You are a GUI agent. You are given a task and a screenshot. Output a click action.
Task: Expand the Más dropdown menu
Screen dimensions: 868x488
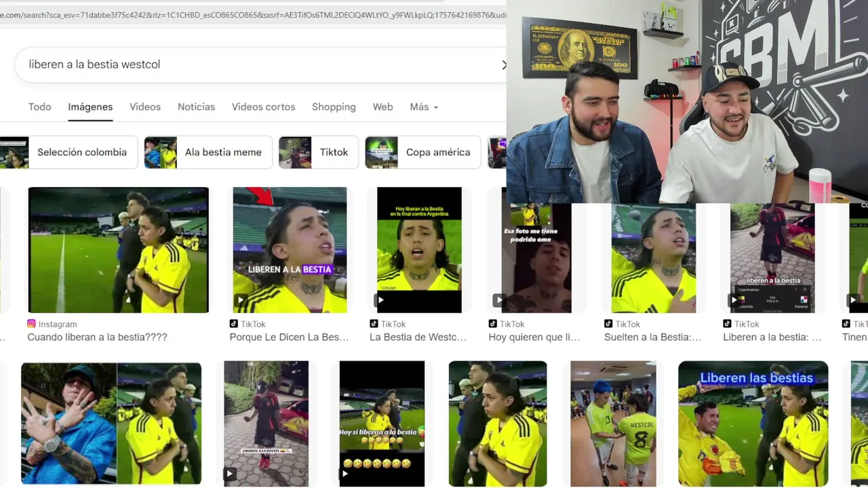click(x=424, y=107)
